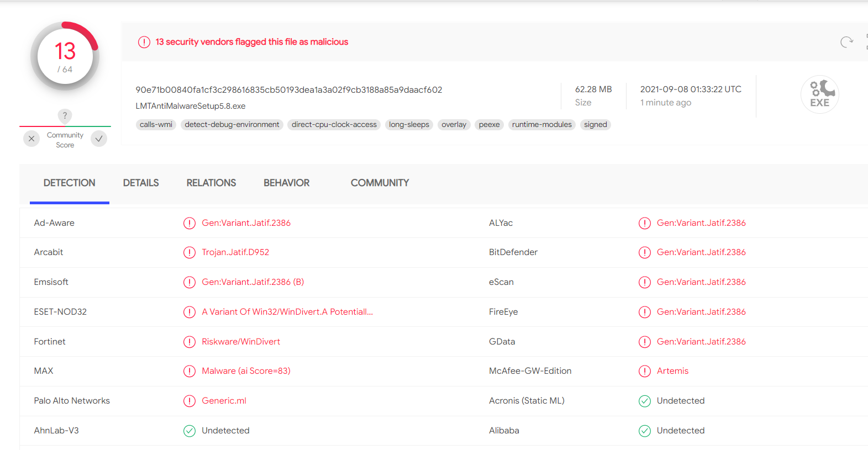
Task: Click the reanalyze refresh icon
Action: (846, 42)
